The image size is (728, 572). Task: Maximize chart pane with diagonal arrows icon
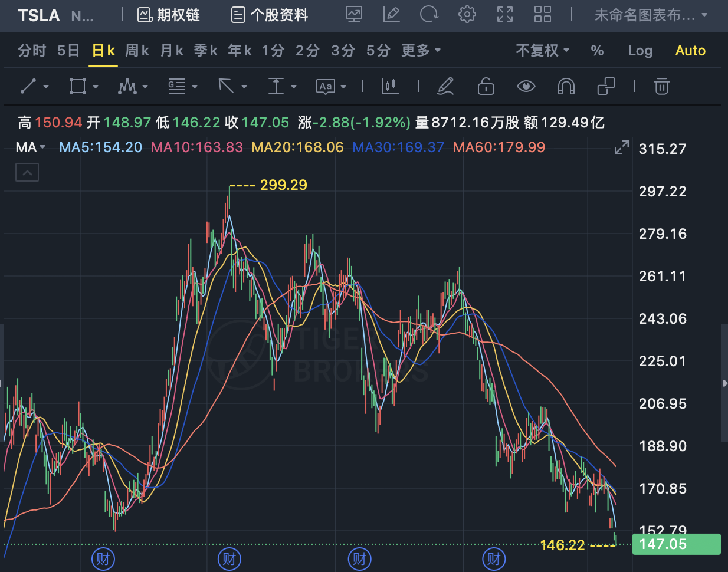tap(622, 148)
